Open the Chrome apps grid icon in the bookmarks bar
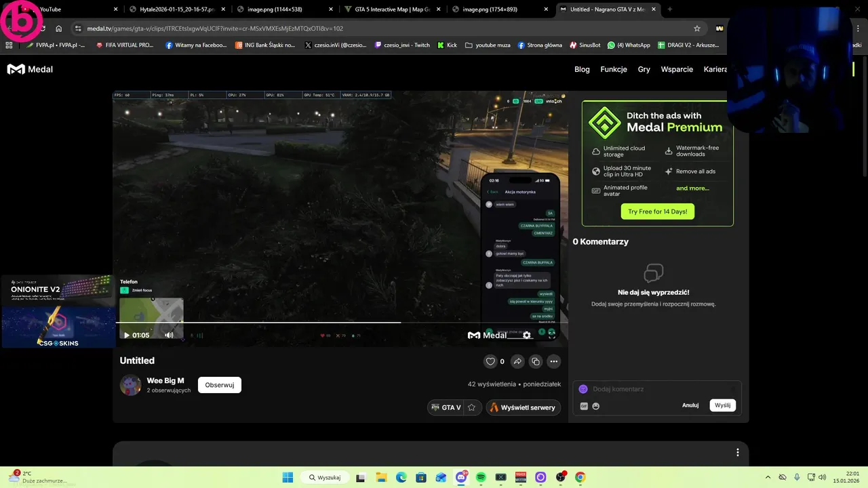Image resolution: width=868 pixels, height=488 pixels. pyautogui.click(x=9, y=45)
